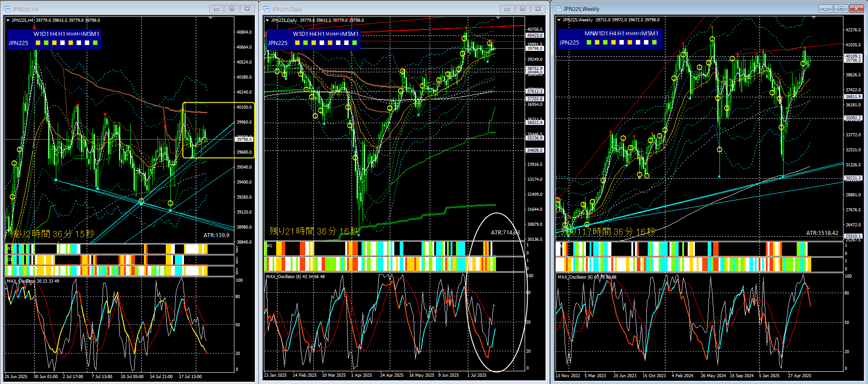Viewport: 868px width, 384px height.
Task: Click the 36022.4 price-axis label in Daily chart
Action: [x=535, y=123]
